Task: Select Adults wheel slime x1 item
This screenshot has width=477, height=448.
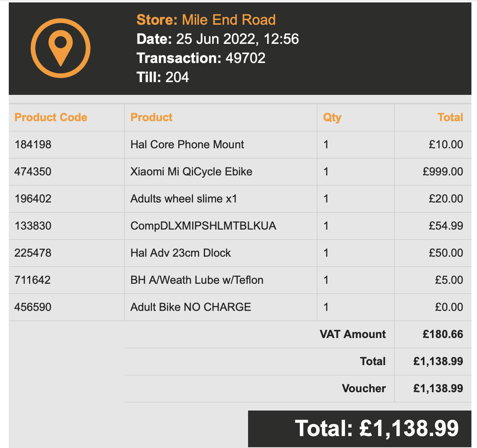Action: (x=183, y=199)
